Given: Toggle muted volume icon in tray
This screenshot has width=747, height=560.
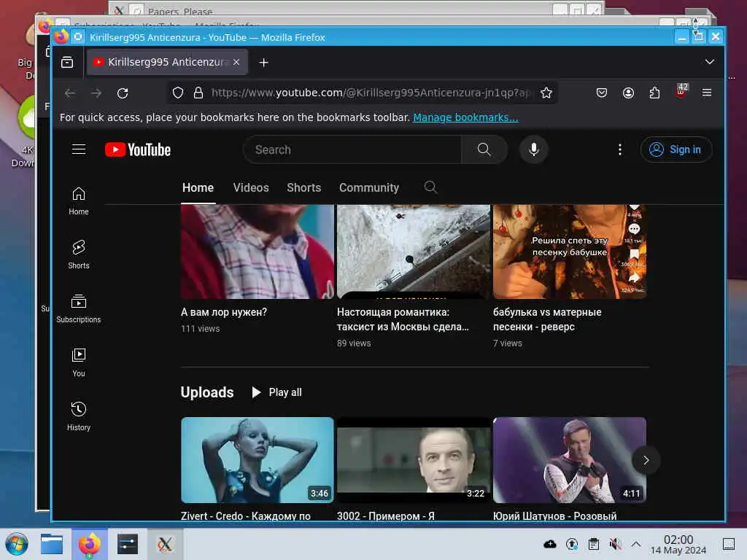Looking at the screenshot, I should pyautogui.click(x=615, y=544).
